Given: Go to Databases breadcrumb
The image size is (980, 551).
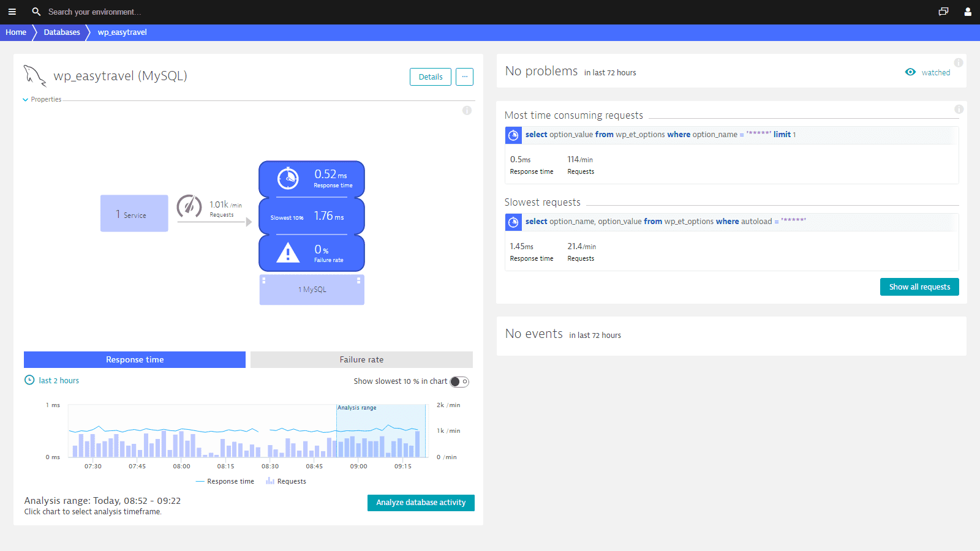Looking at the screenshot, I should 62,32.
